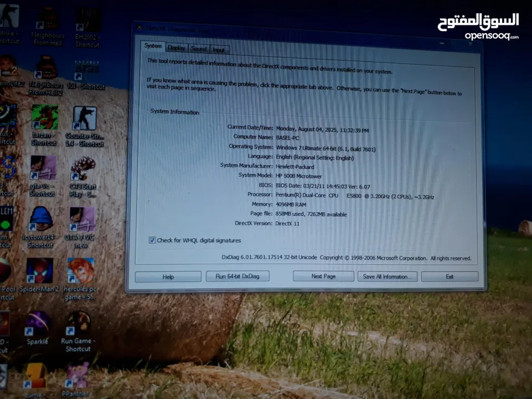
Task: Launch icytower14 Shortcut icon
Action: point(40,227)
